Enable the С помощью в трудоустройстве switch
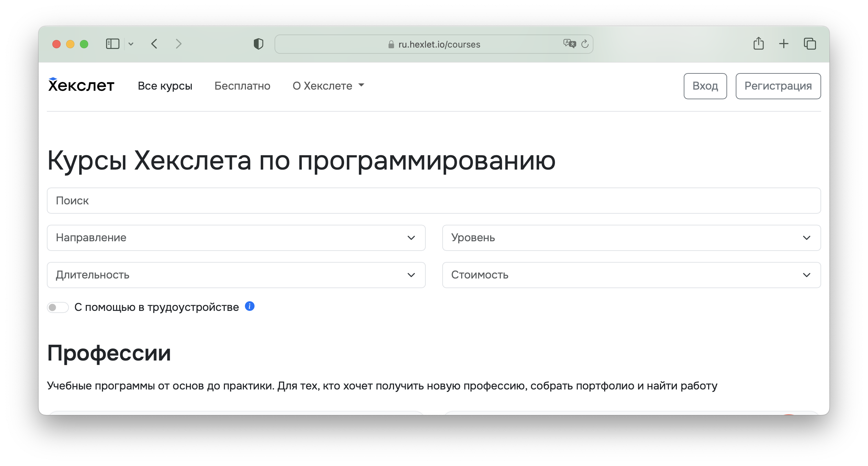868x466 pixels. 58,307
